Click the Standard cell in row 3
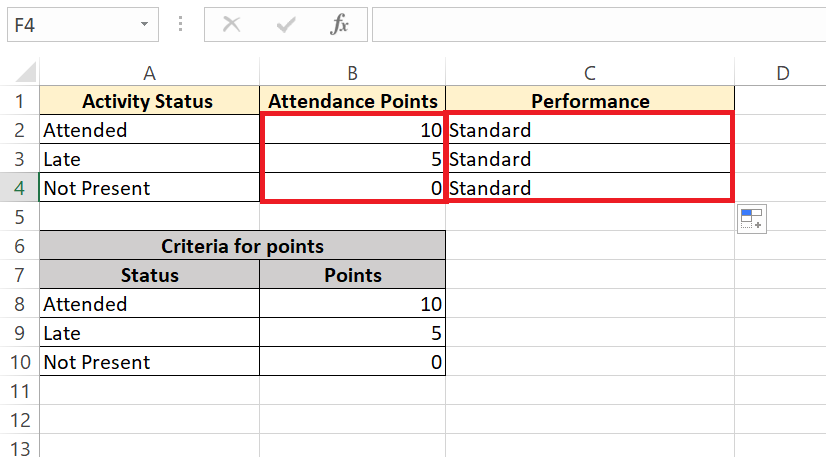Viewport: 826px width, 457px height. click(590, 159)
